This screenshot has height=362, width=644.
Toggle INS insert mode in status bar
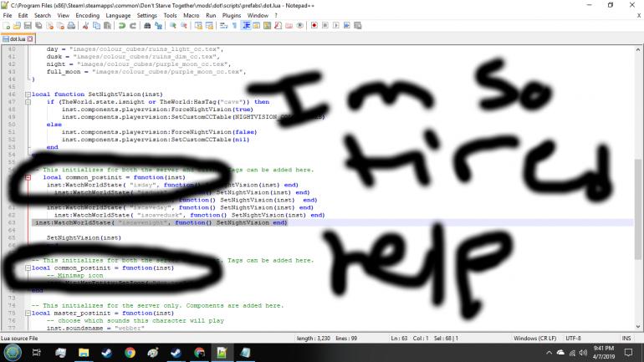point(626,339)
